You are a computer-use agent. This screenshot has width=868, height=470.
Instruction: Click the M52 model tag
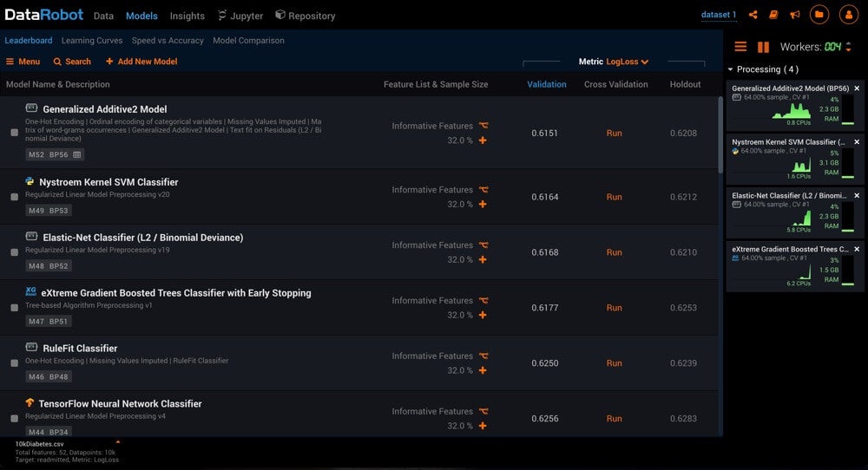[x=36, y=155]
